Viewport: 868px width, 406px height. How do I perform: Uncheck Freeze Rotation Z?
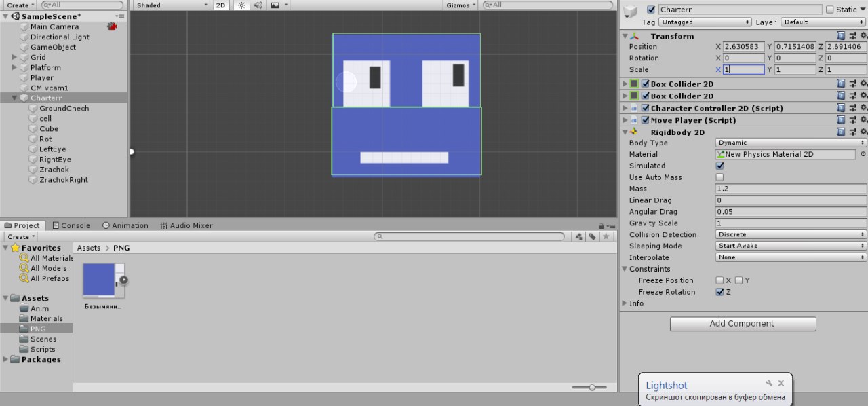coord(719,292)
